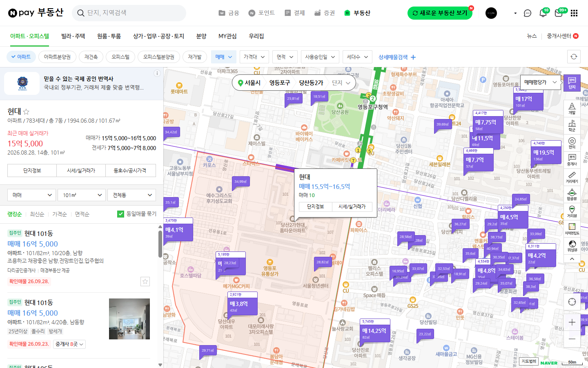This screenshot has width=588, height=368.
Task: Select the 분양 tab
Action: (x=201, y=36)
